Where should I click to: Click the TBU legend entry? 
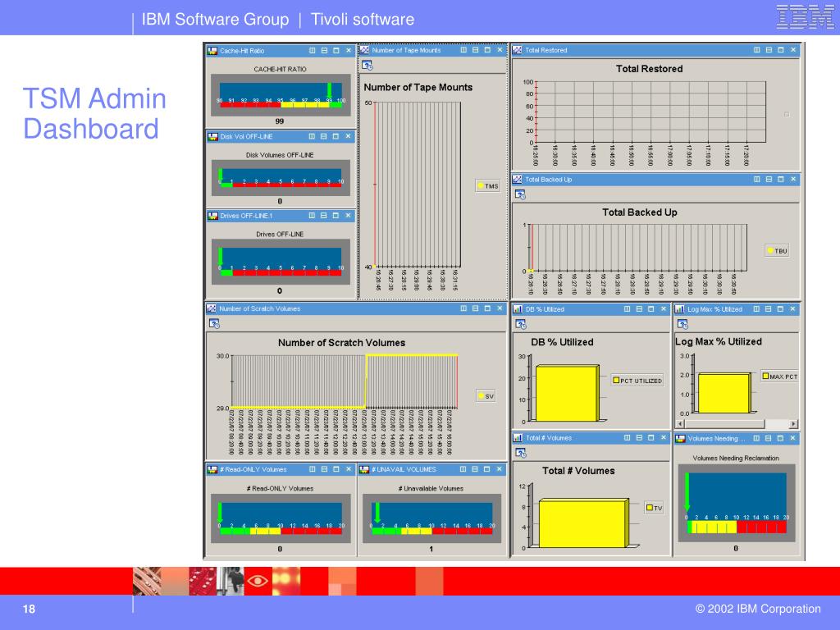[x=778, y=251]
